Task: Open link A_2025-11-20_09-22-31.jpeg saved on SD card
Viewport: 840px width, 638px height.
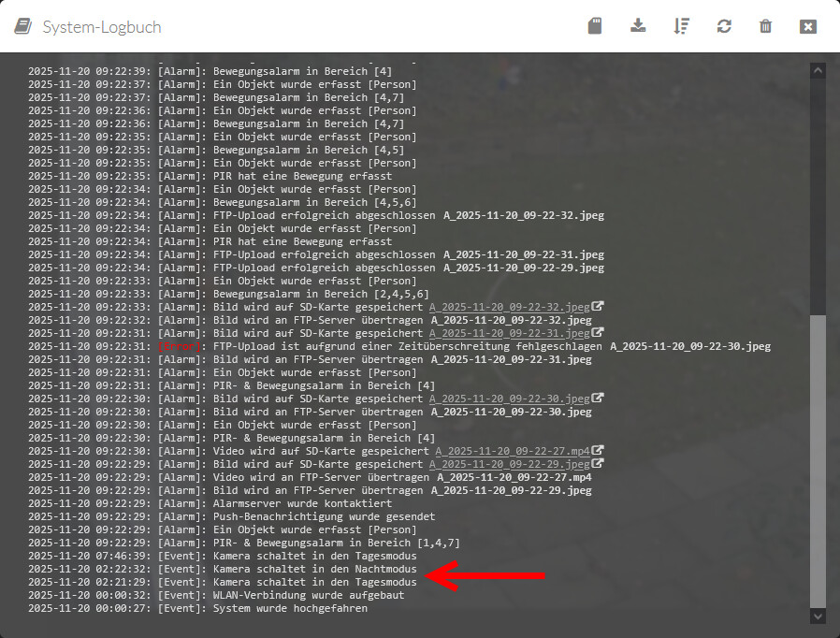Action: (x=510, y=333)
